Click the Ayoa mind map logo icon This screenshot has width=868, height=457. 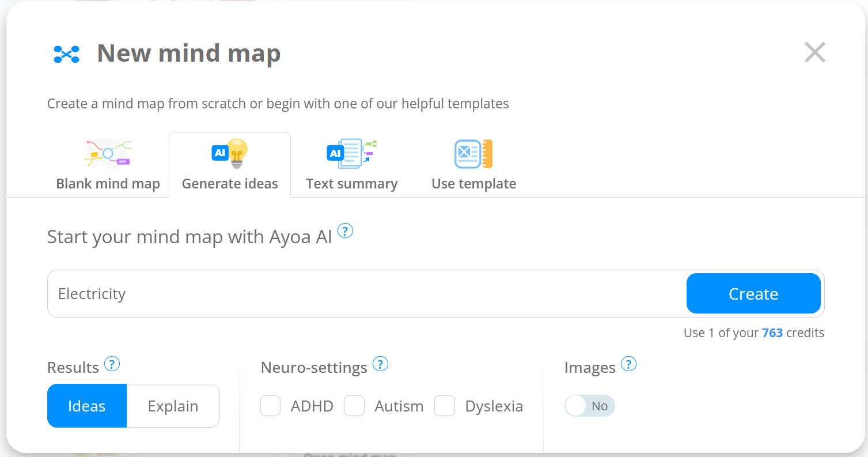pyautogui.click(x=66, y=54)
